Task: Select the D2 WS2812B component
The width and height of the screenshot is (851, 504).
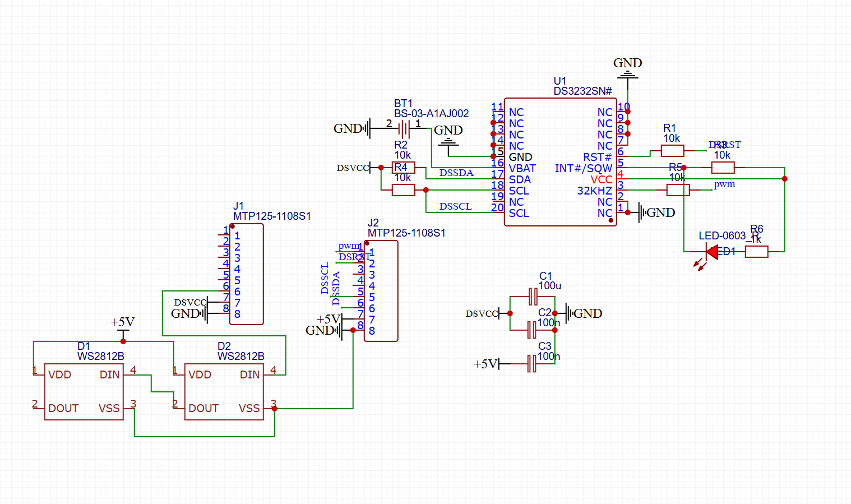Action: point(224,391)
